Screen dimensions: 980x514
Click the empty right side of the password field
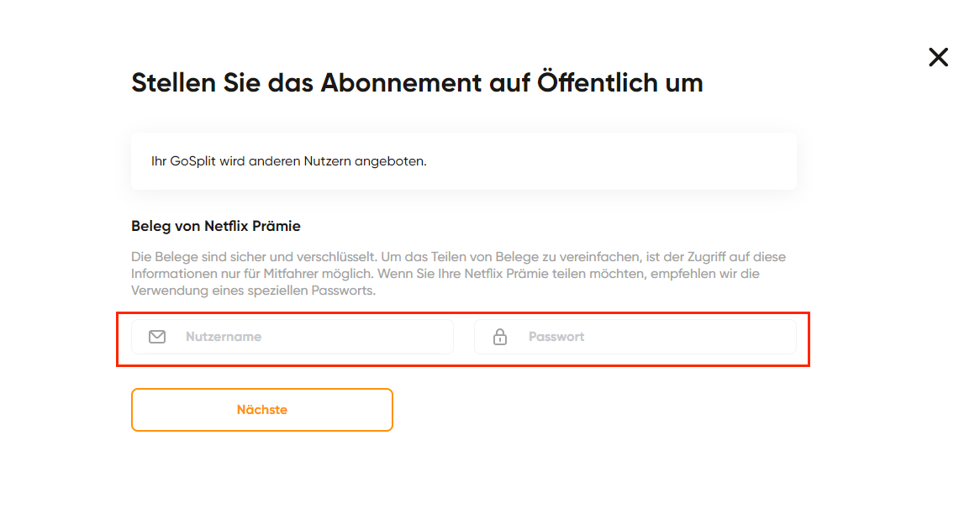(719, 337)
